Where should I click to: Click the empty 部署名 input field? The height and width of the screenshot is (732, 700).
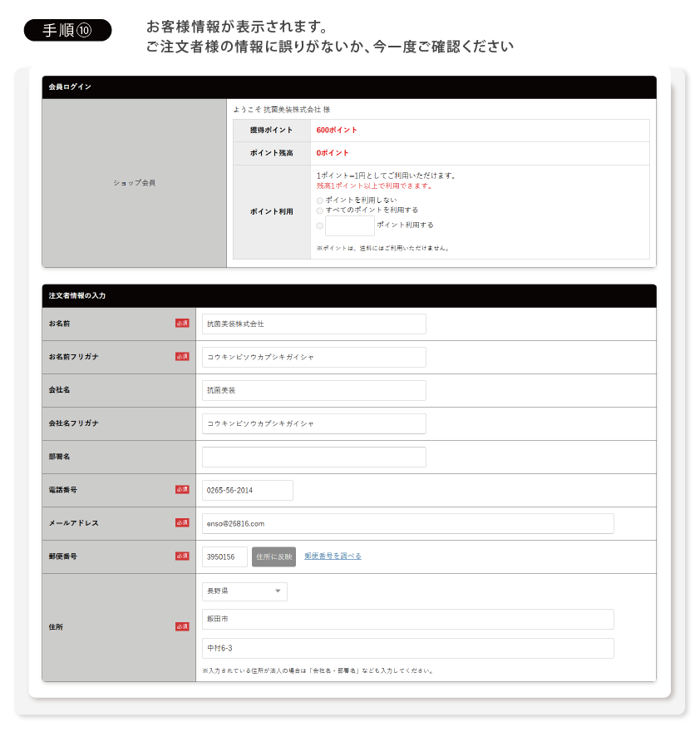pos(313,457)
